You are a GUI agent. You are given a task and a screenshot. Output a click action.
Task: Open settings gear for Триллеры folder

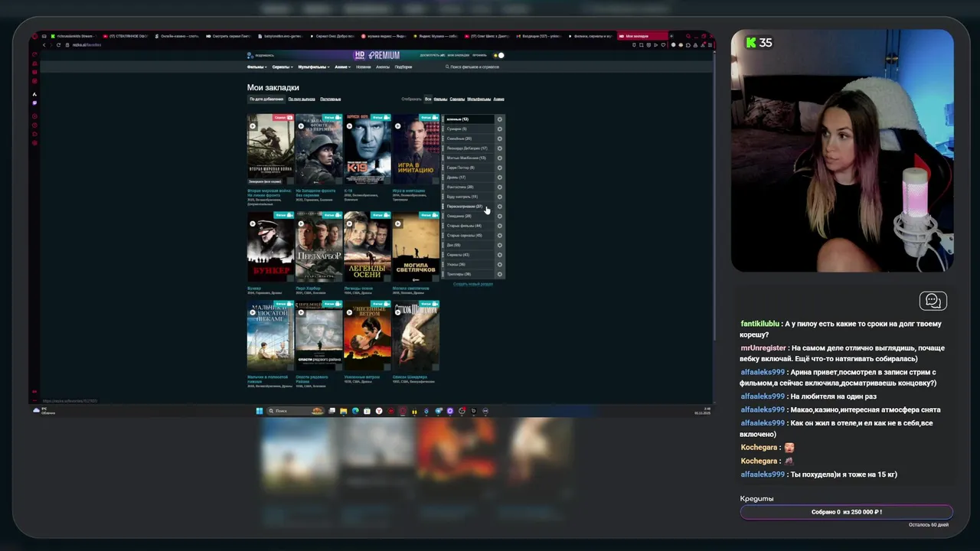coord(499,274)
